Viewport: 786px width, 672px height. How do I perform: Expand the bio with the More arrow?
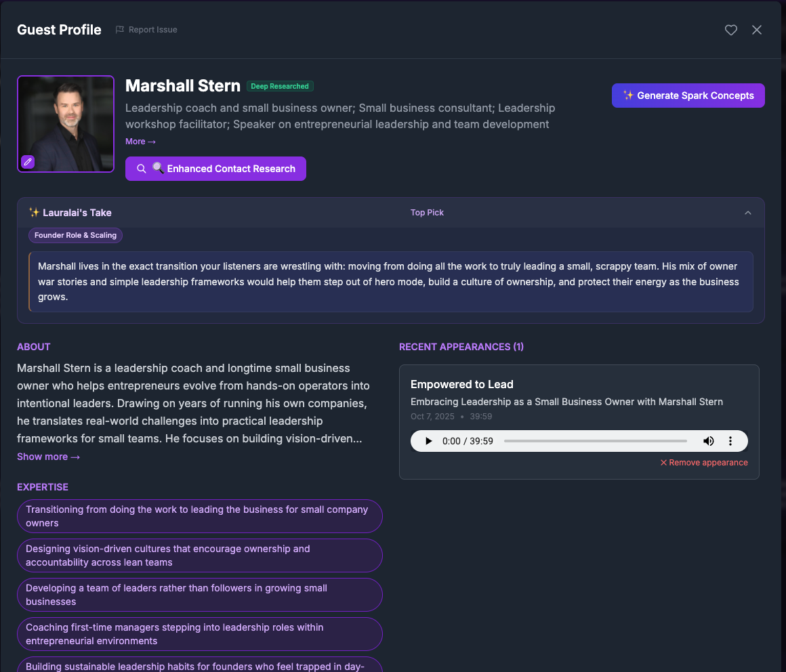click(140, 141)
